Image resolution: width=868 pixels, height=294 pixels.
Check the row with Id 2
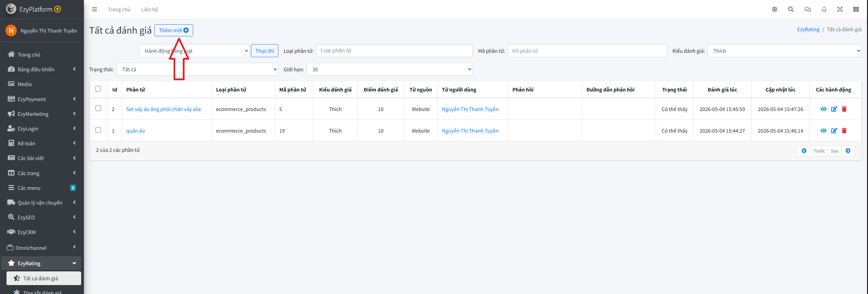point(98,108)
